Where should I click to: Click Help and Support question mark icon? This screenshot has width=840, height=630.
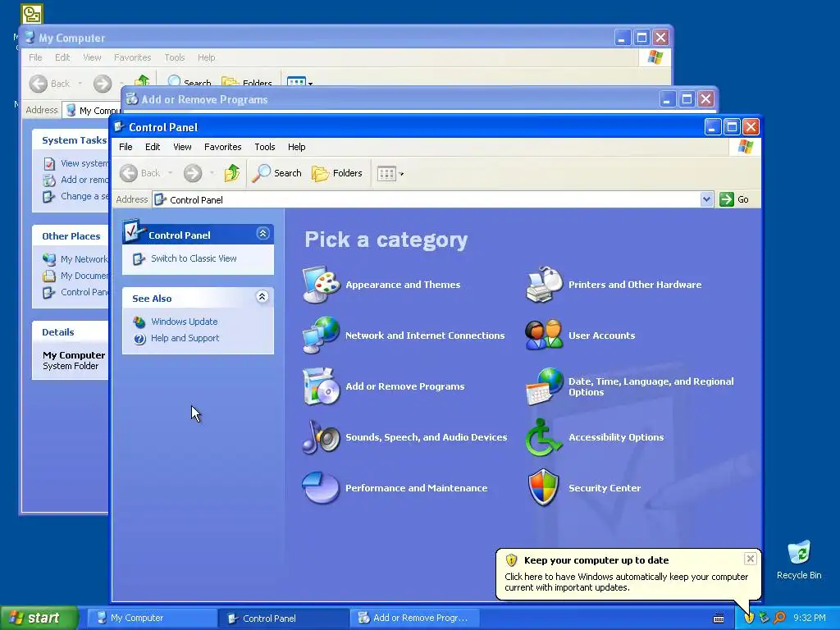click(139, 339)
